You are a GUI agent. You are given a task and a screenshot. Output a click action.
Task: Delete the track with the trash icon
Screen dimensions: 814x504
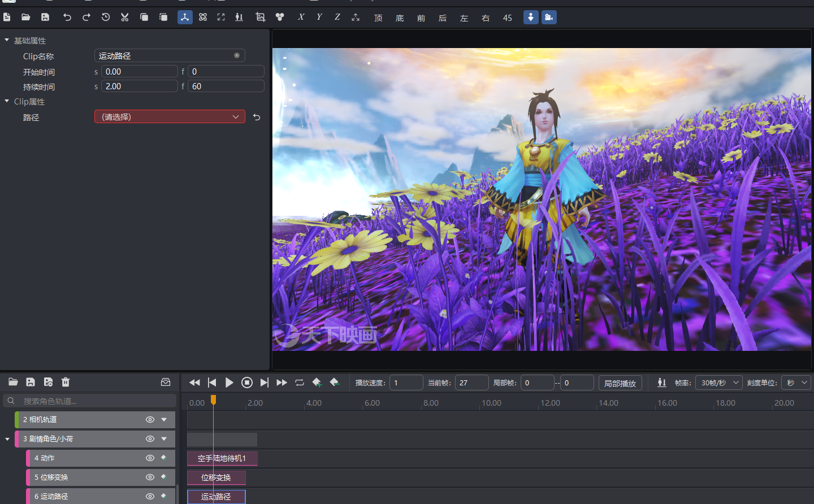66,382
